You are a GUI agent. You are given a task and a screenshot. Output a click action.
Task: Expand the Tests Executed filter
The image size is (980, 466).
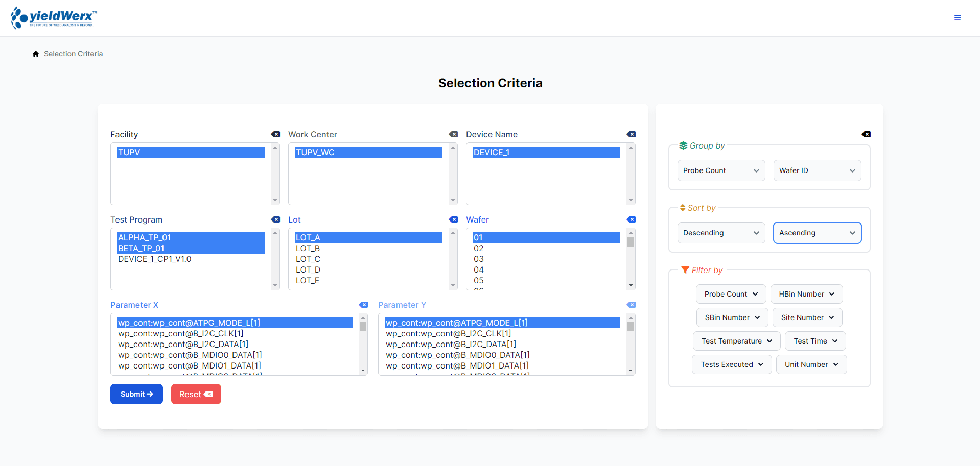click(732, 364)
